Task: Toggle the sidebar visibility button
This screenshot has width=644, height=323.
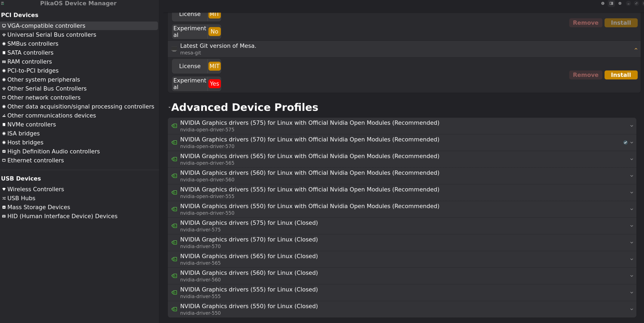Action: tap(611, 3)
